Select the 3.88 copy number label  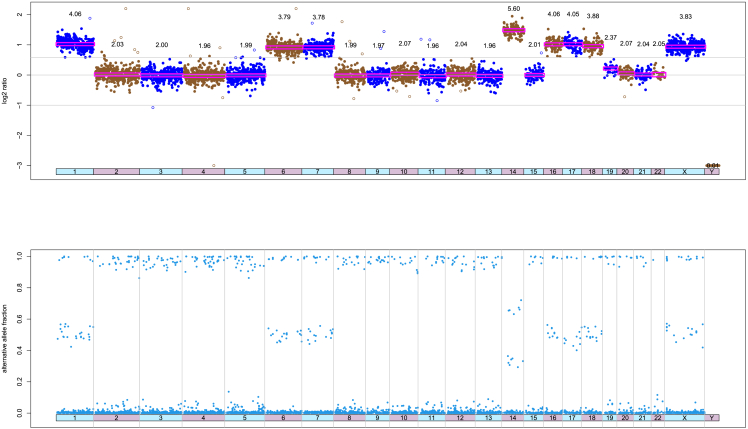tap(593, 17)
